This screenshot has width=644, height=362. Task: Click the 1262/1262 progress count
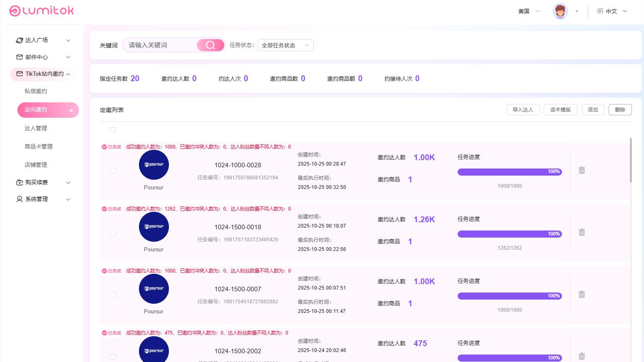pos(510,248)
